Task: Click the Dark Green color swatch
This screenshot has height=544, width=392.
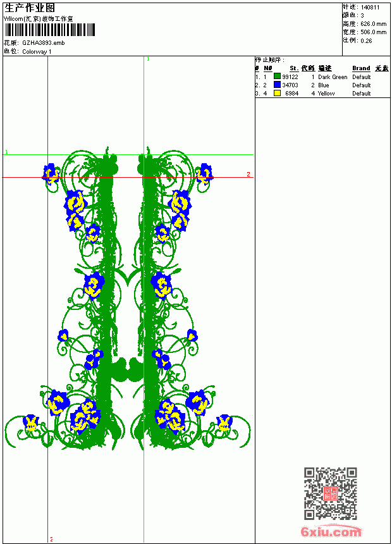Action: tap(277, 77)
